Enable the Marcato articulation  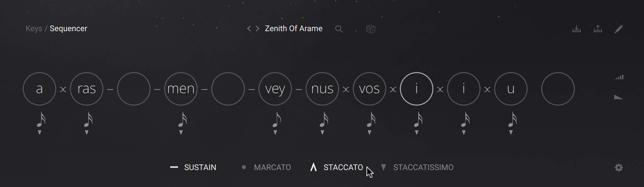267,167
